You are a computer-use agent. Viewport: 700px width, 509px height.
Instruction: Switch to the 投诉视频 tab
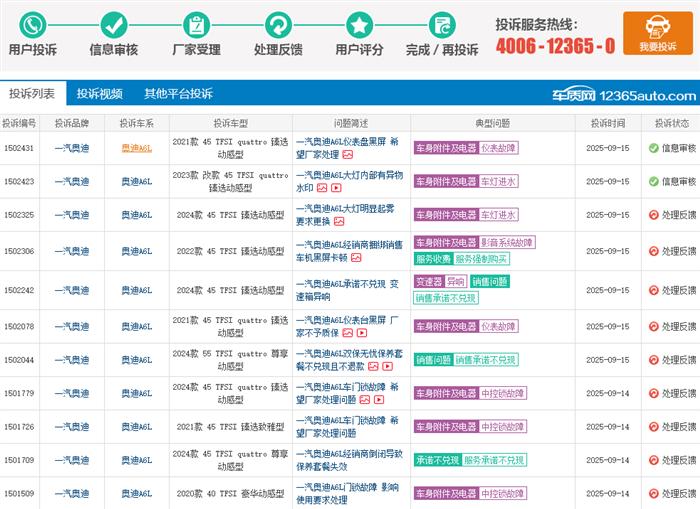[x=100, y=94]
